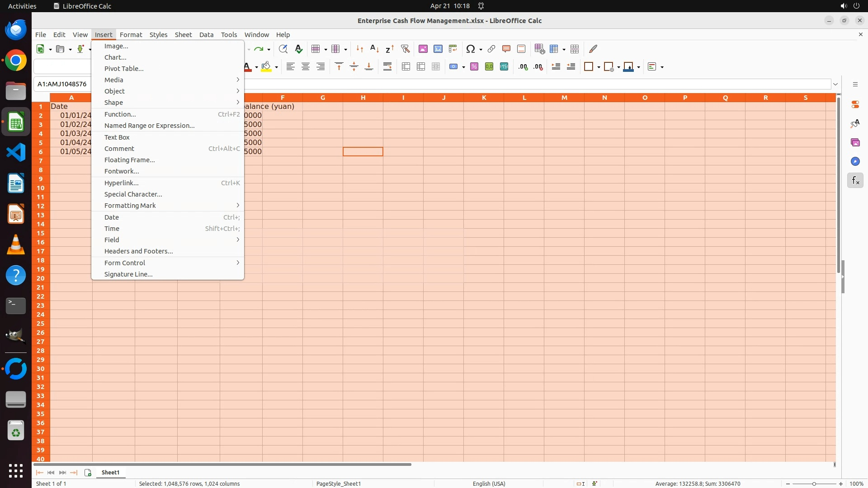Open the background color dropdown arrow
The height and width of the screenshot is (488, 868).
[276, 67]
